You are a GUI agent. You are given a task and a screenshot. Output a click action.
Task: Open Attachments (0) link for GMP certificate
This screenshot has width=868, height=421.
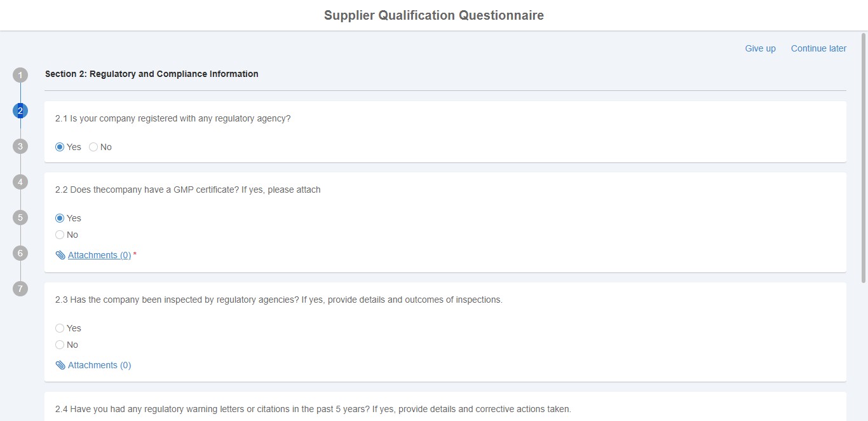point(99,255)
